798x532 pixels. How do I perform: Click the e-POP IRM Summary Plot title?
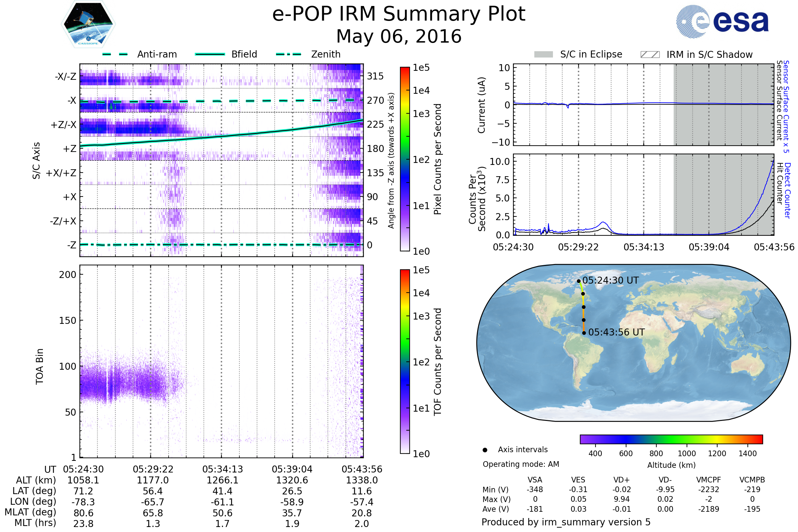[399, 14]
